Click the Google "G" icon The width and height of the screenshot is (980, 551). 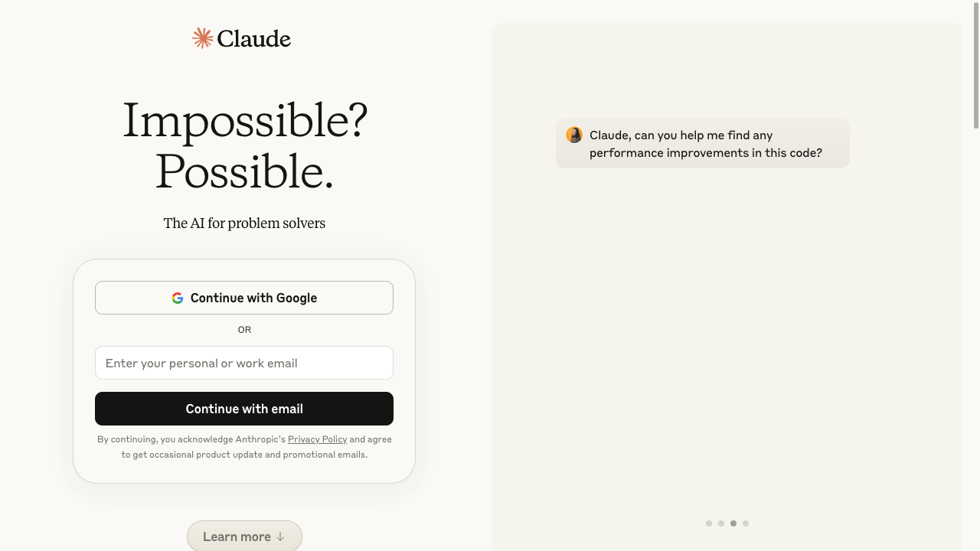178,298
